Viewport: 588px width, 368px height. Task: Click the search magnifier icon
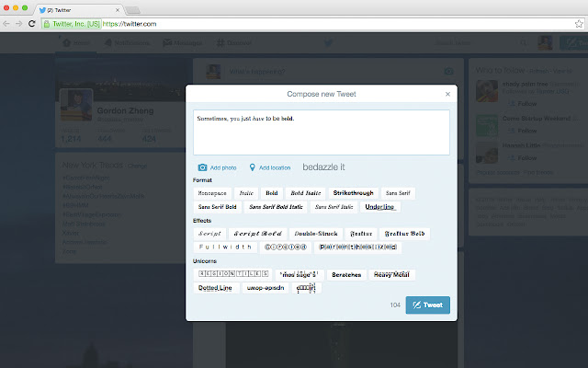523,43
